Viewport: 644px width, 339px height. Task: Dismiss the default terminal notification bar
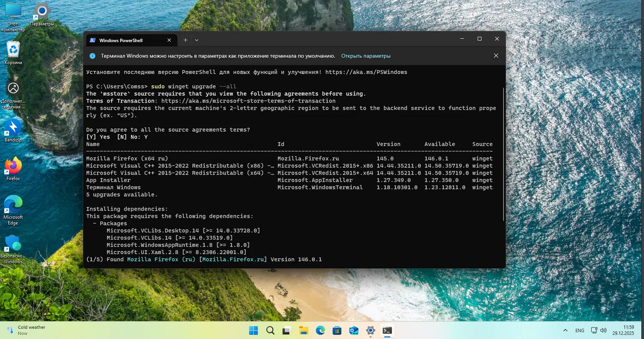pyautogui.click(x=496, y=56)
